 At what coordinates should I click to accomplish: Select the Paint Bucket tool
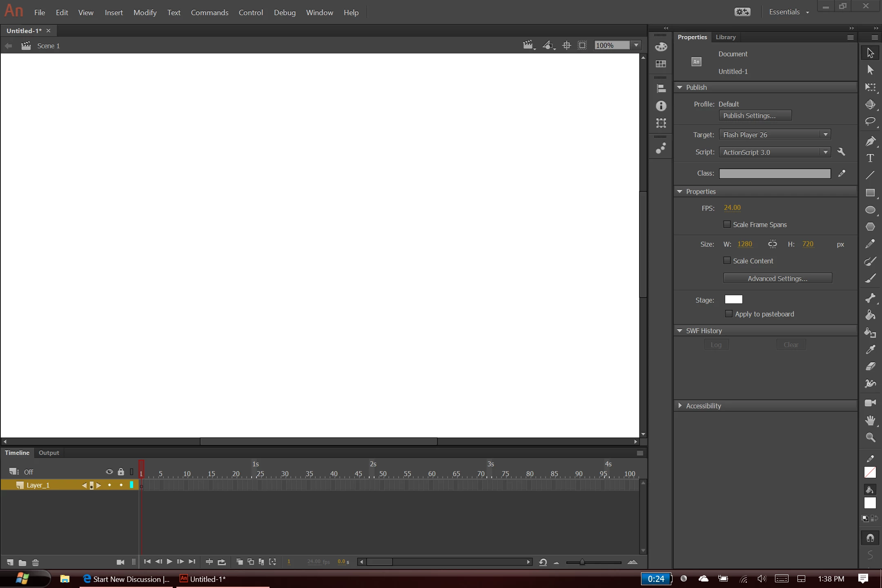(x=870, y=315)
